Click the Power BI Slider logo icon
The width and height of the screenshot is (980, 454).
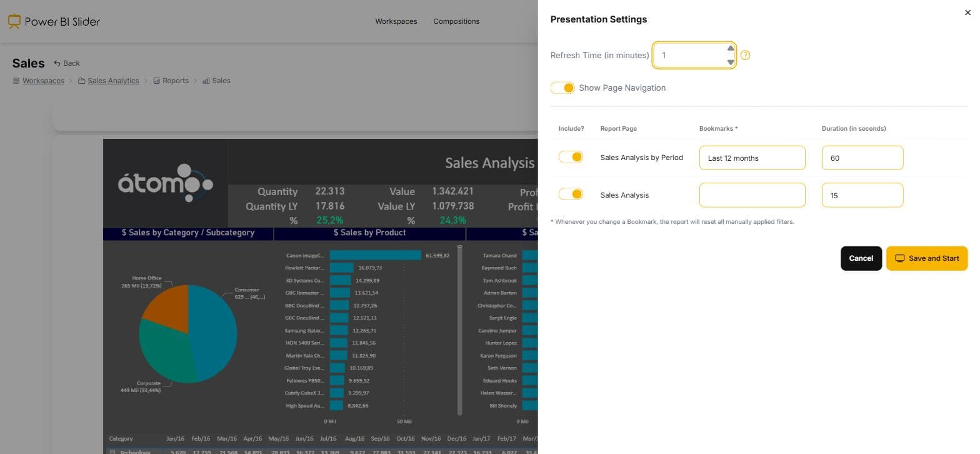[x=14, y=21]
